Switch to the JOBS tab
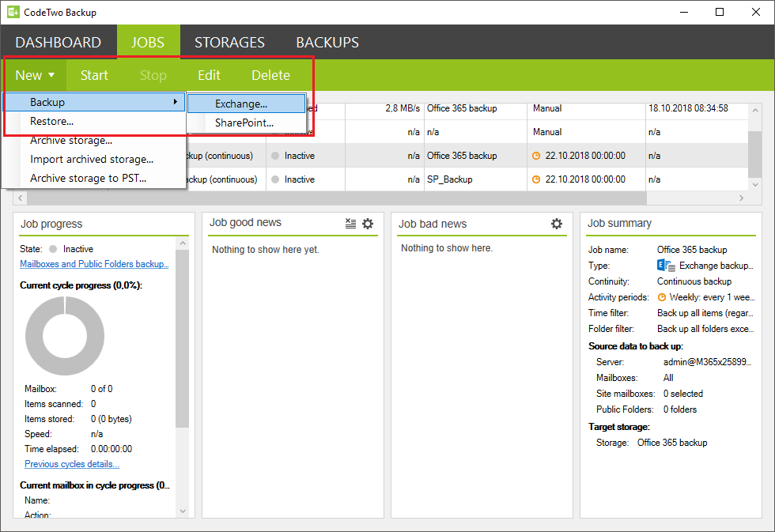Image resolution: width=775 pixels, height=532 pixels. click(148, 43)
